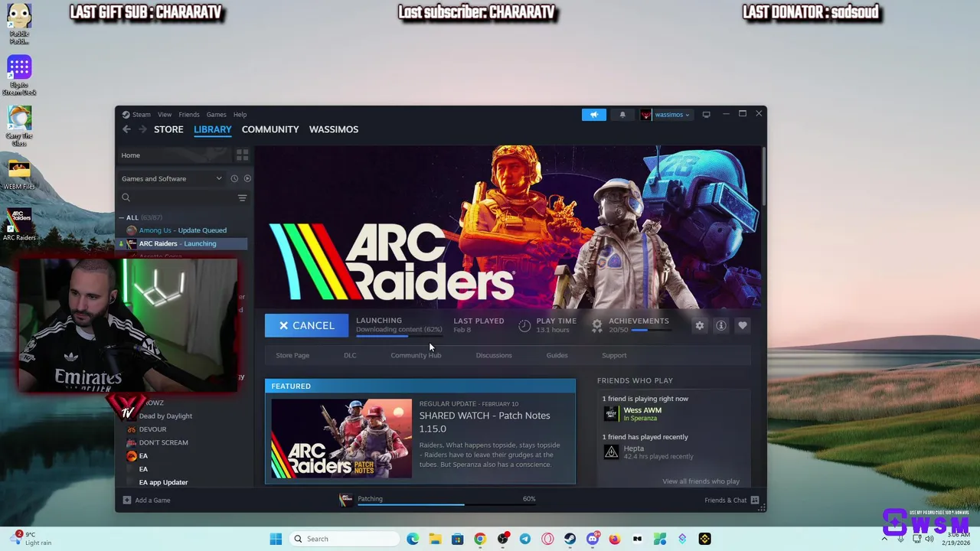Open File Explorer from taskbar
Screen dimensions: 980x551
tap(435, 539)
